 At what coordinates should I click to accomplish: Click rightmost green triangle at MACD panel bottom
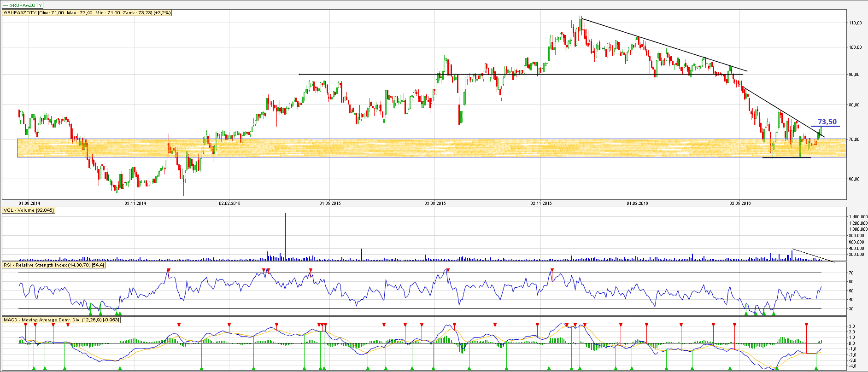[816, 368]
